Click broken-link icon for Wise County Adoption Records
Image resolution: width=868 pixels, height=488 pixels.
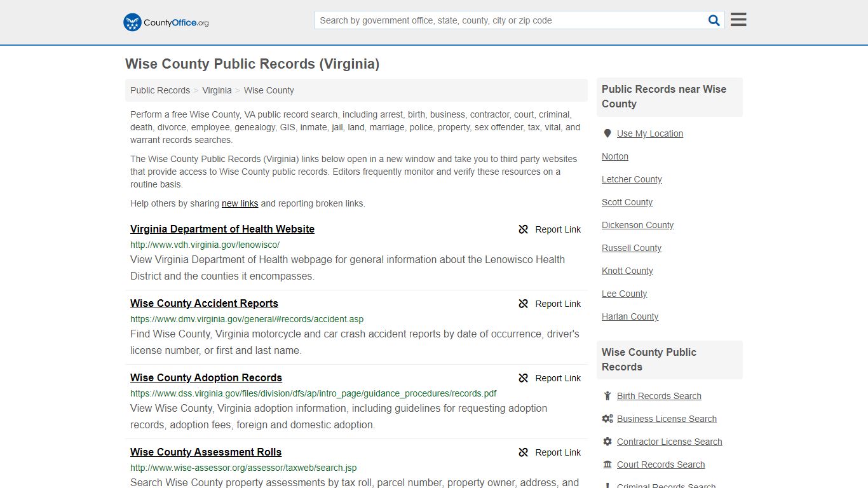click(x=524, y=378)
